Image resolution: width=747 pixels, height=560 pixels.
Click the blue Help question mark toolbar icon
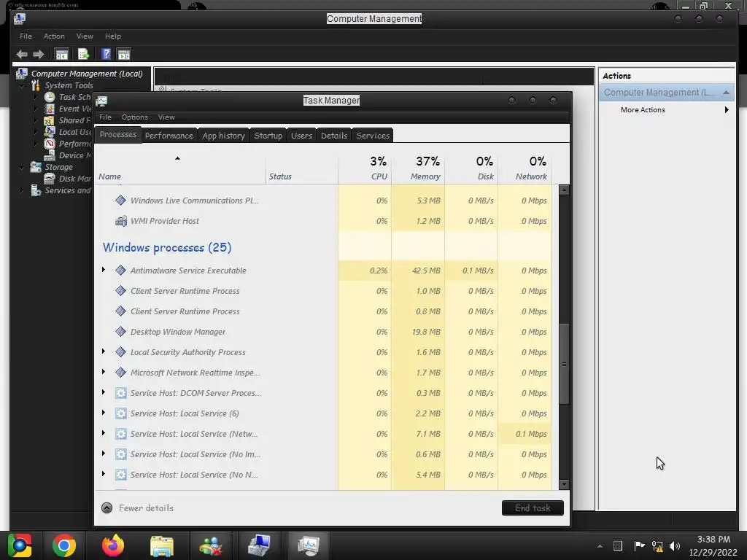tap(106, 54)
